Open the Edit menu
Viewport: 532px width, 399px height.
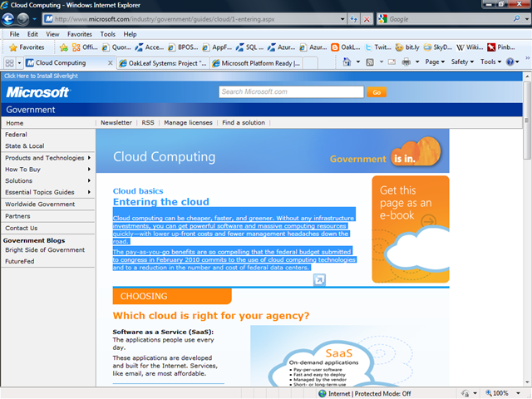tap(32, 34)
